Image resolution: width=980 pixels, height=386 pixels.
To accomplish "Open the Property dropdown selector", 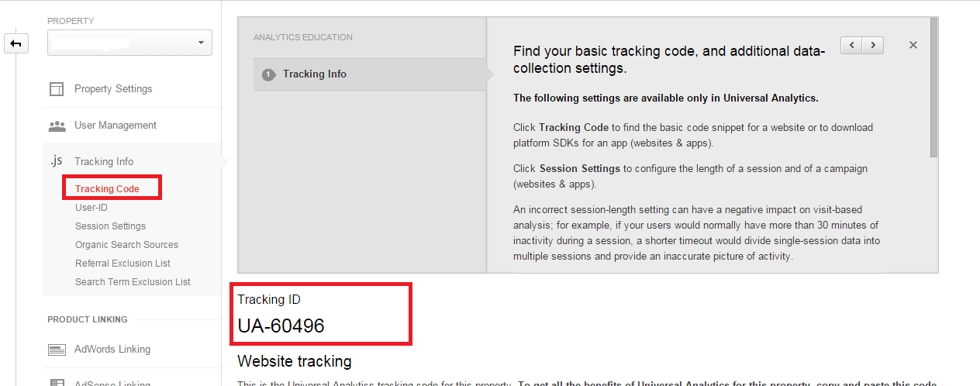I will (x=129, y=43).
